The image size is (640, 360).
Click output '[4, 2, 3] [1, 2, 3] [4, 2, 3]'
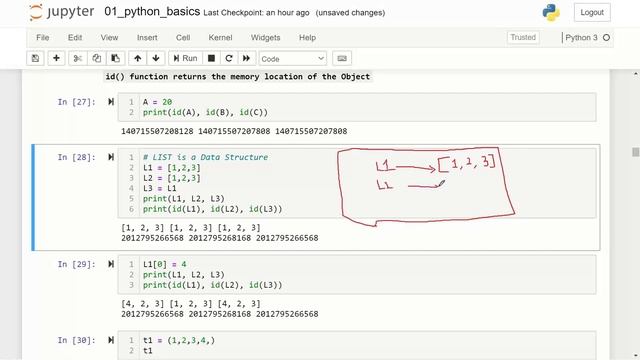[191, 304]
